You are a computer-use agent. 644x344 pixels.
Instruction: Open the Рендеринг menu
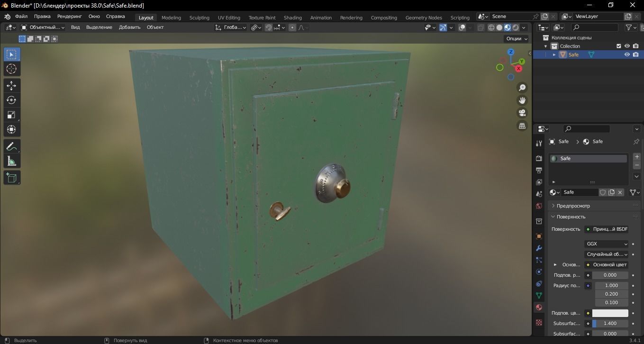click(x=70, y=16)
